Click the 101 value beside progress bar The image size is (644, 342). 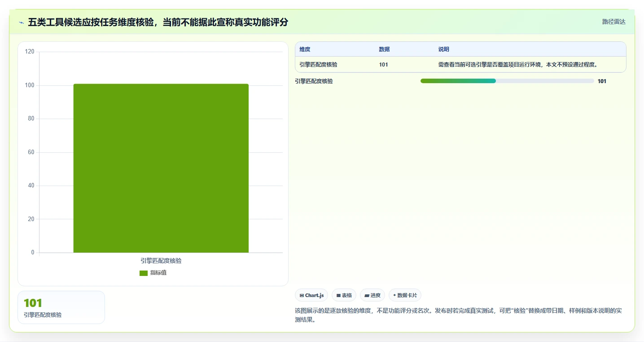602,81
